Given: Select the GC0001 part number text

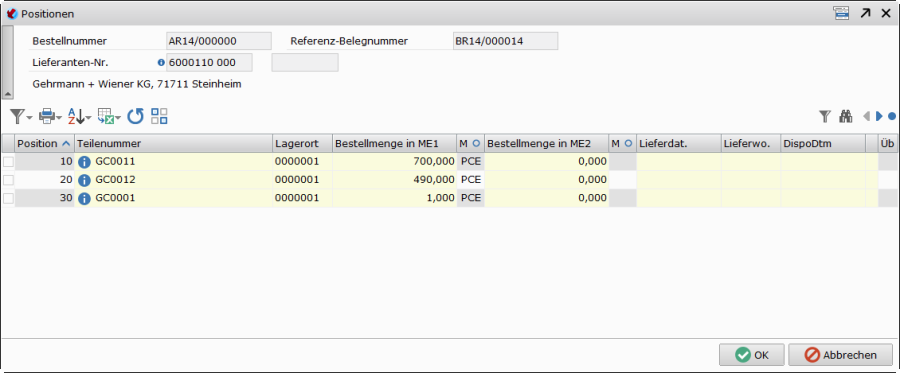Looking at the screenshot, I should (115, 199).
